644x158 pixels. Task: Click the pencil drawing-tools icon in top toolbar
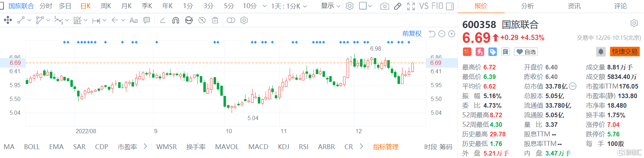point(398,6)
